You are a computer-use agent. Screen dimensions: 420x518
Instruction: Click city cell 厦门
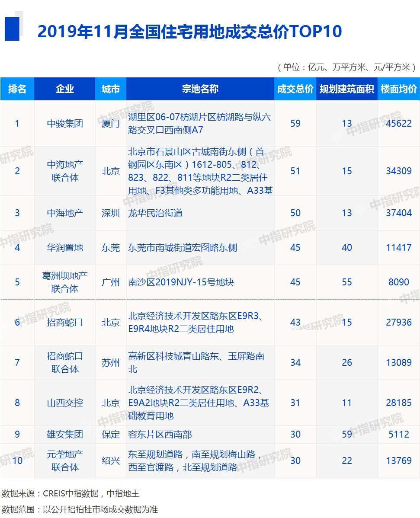click(x=111, y=124)
